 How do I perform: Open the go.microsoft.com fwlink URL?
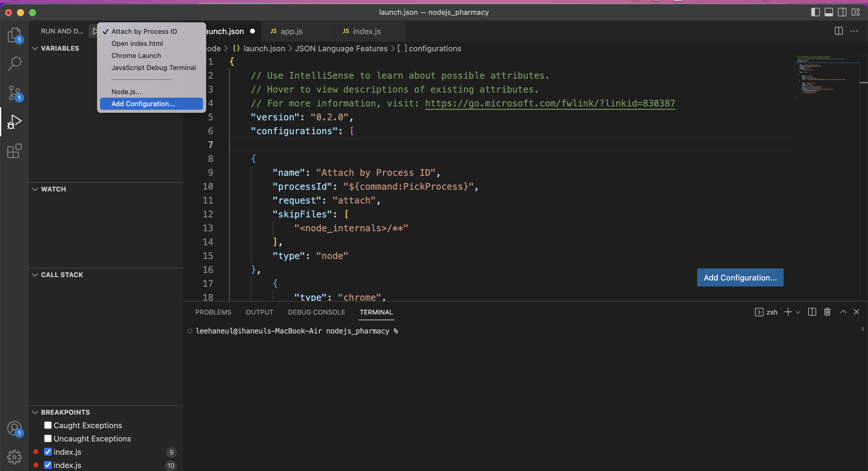550,103
